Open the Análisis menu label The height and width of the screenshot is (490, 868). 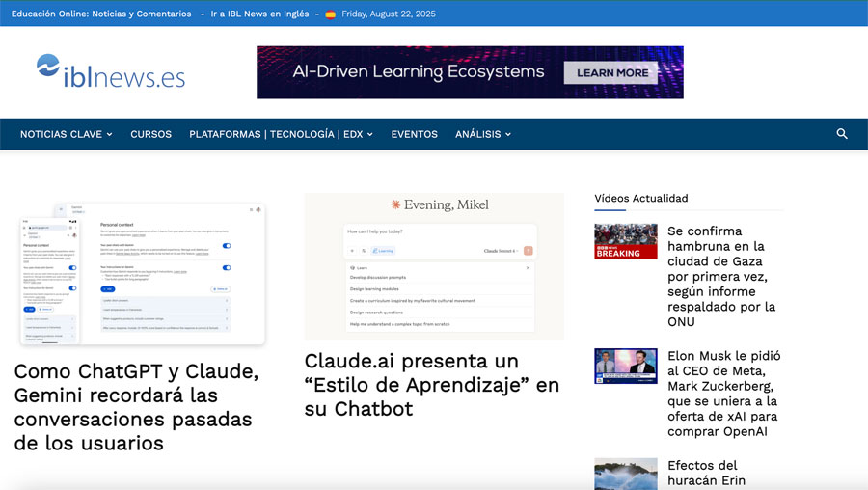click(x=477, y=134)
